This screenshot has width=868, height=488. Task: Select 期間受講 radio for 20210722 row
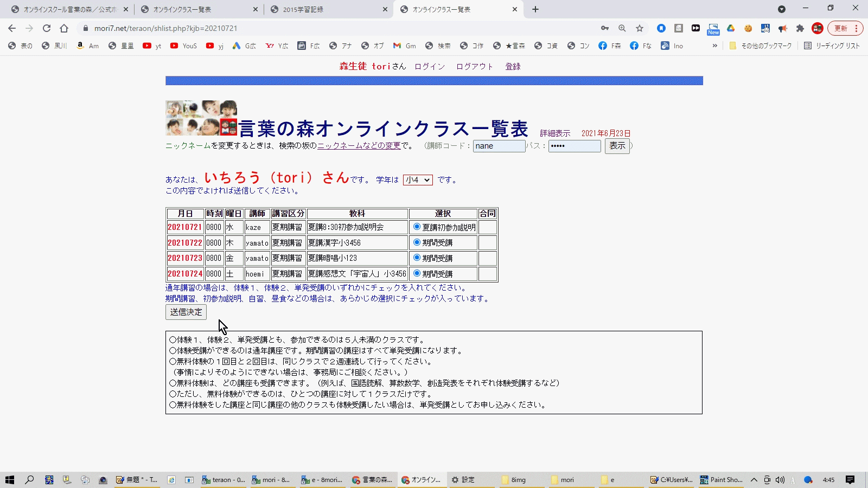(x=417, y=242)
